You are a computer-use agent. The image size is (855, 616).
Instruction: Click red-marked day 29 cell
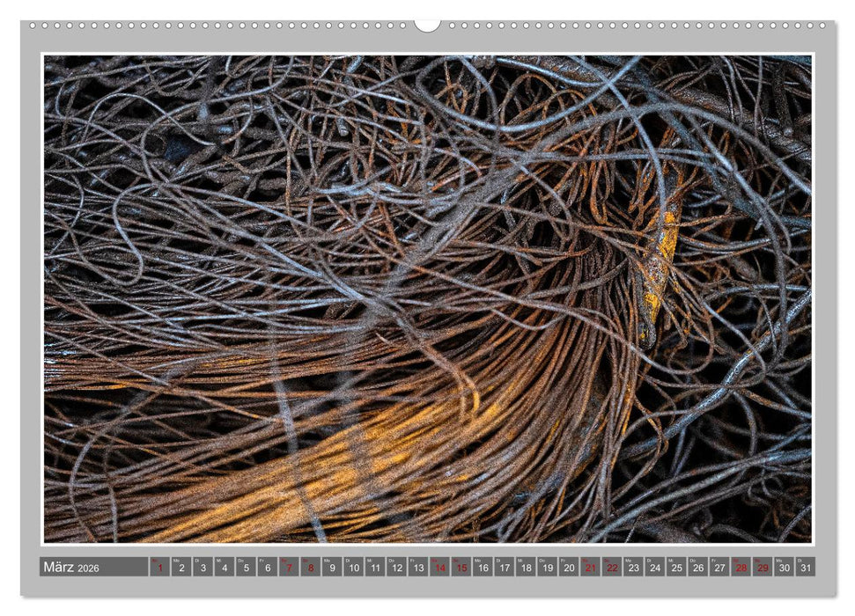point(762,568)
